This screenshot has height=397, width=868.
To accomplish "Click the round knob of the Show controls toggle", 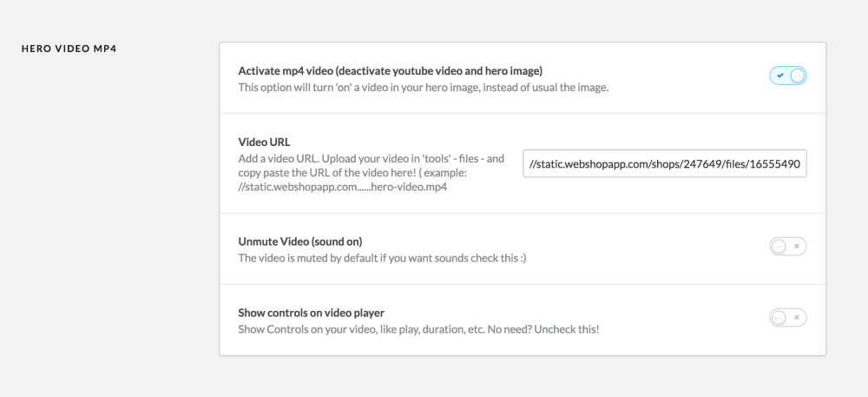I will point(779,317).
